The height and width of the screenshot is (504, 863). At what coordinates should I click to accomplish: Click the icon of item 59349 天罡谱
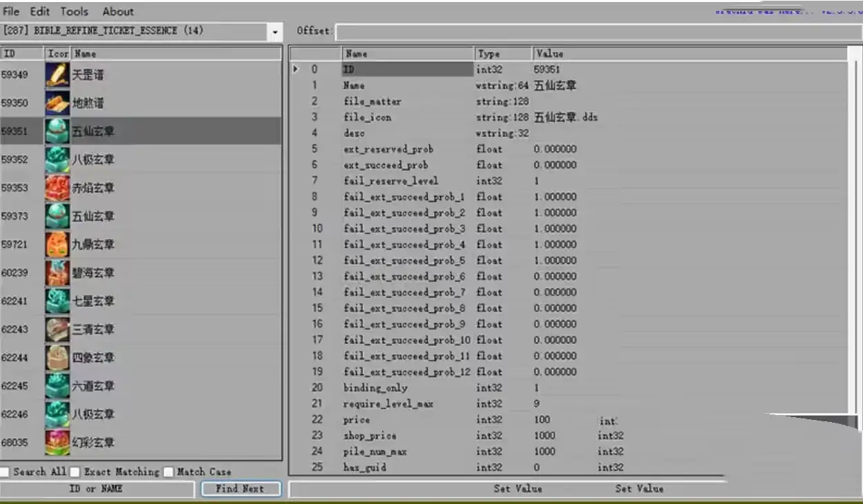coord(57,74)
